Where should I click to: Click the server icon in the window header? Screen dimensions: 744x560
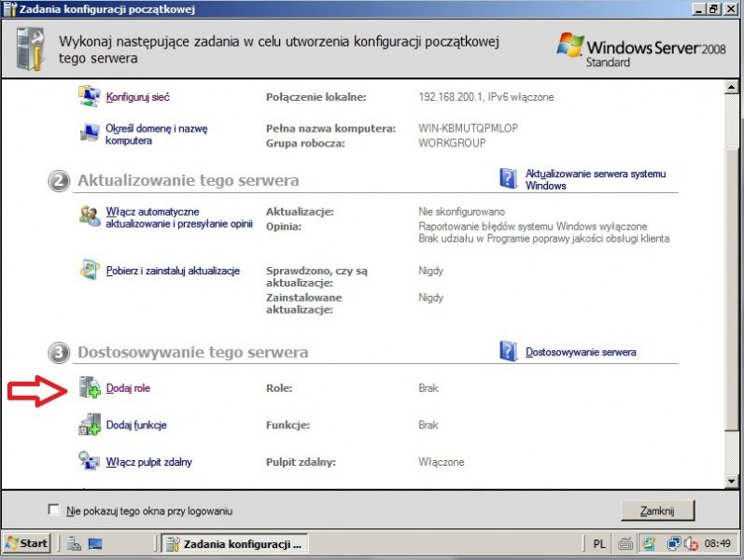pos(30,49)
